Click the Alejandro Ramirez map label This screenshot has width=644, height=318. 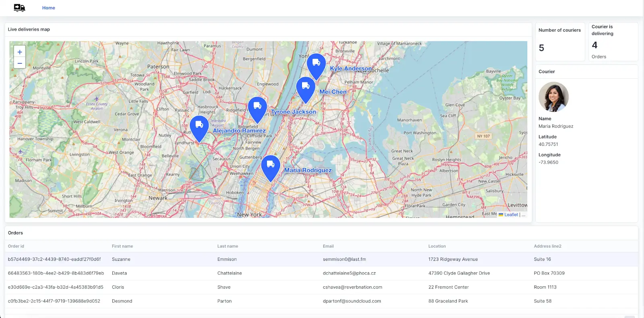click(x=239, y=131)
